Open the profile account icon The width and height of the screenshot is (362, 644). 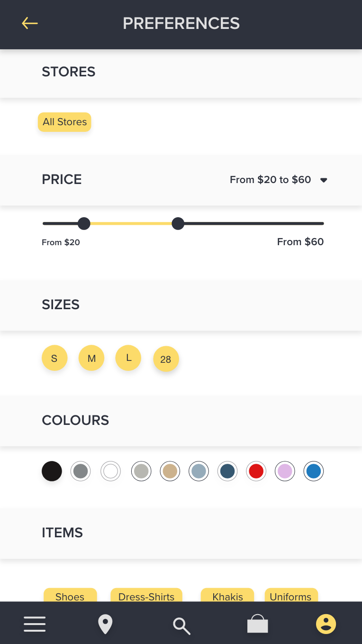pos(326,624)
